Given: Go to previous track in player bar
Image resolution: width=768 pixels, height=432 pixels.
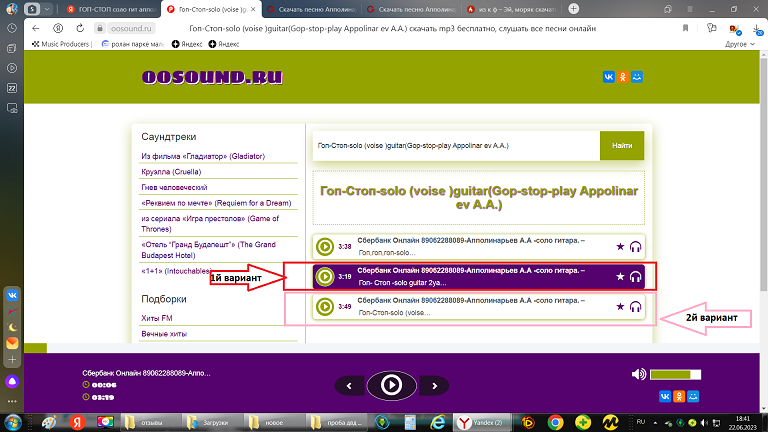Looking at the screenshot, I should pos(349,386).
